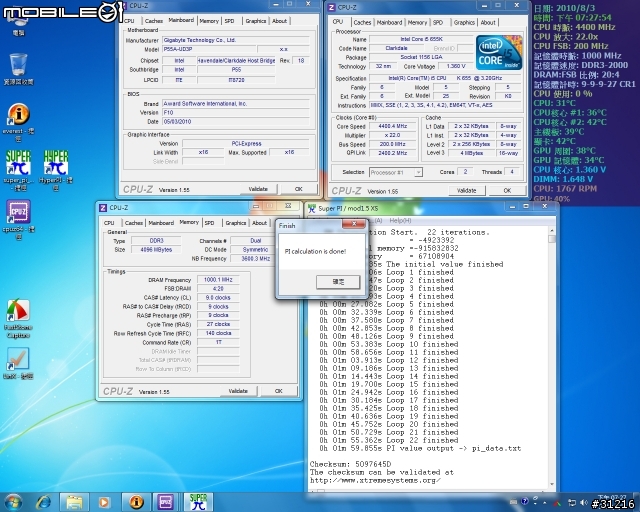Click the Intel Core i5 655K name field

coord(421,39)
